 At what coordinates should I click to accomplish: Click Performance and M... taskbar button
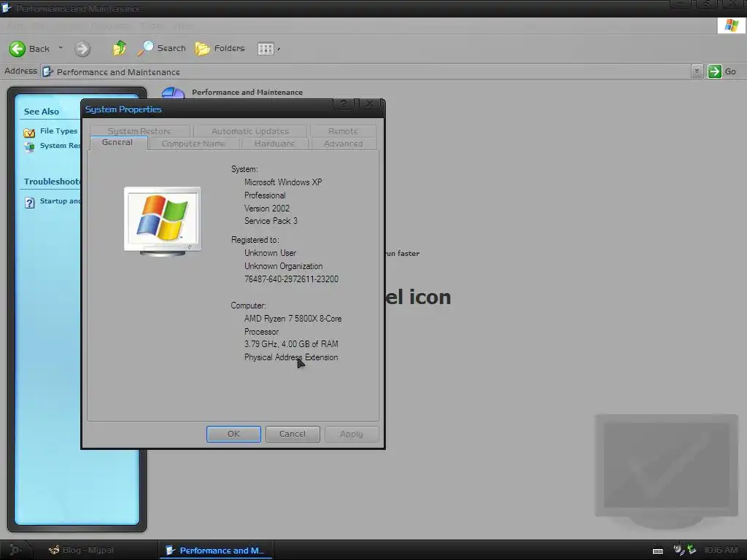(x=215, y=551)
